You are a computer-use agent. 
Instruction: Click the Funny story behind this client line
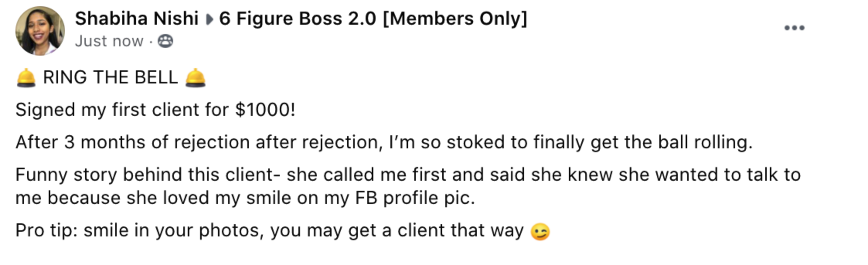408,175
